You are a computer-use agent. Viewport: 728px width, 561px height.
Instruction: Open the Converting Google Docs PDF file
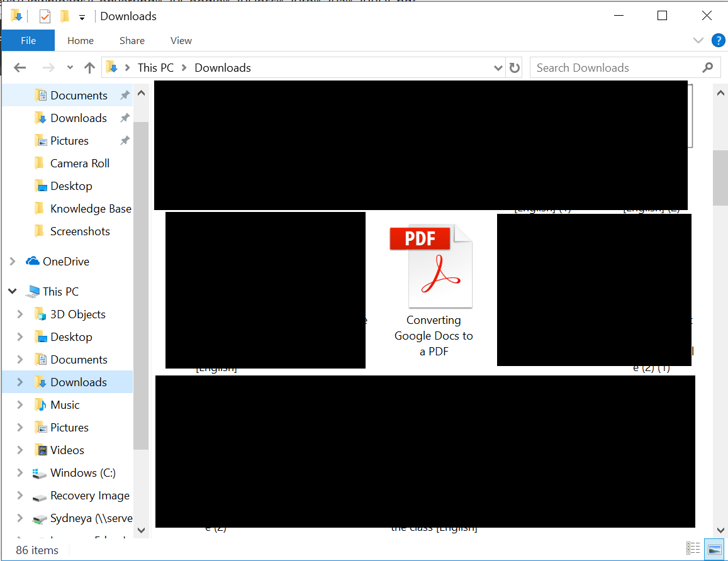click(x=433, y=289)
